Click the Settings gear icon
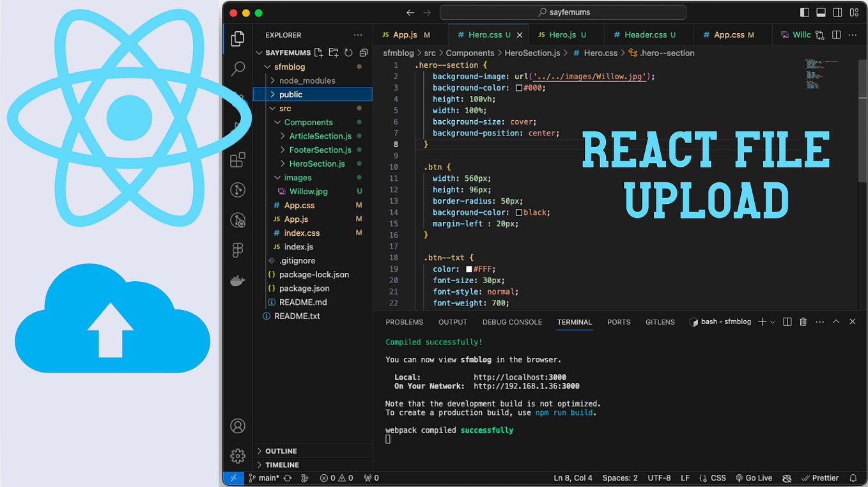Image resolution: width=868 pixels, height=487 pixels. tap(238, 456)
